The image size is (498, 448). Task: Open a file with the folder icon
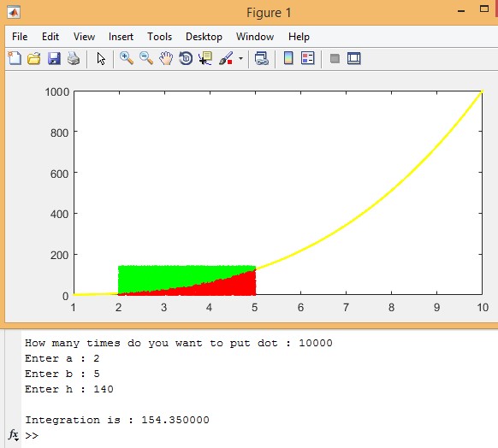pyautogui.click(x=34, y=59)
